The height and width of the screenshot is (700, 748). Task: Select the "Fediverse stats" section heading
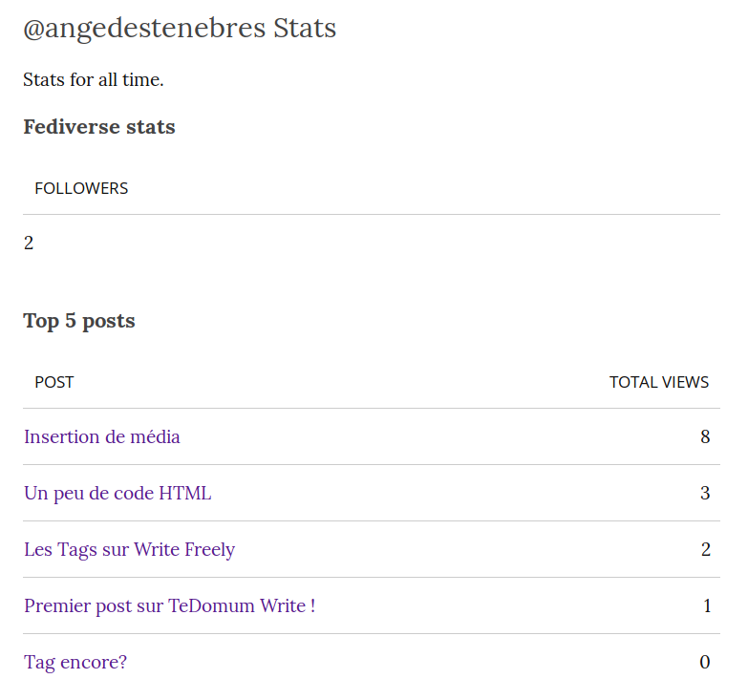(99, 127)
